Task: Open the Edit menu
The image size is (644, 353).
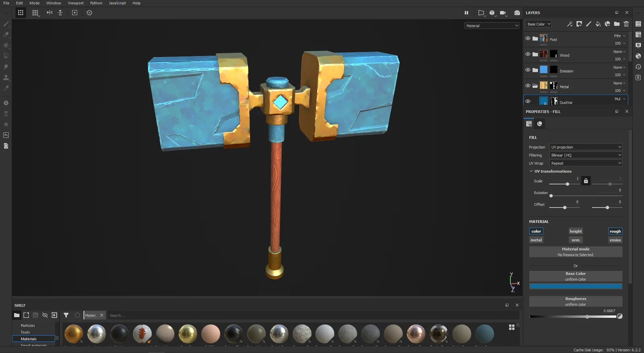Action: click(x=19, y=3)
